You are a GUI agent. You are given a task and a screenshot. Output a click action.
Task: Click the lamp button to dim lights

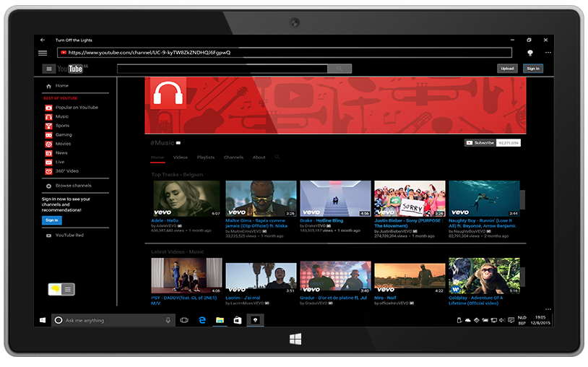tap(530, 53)
